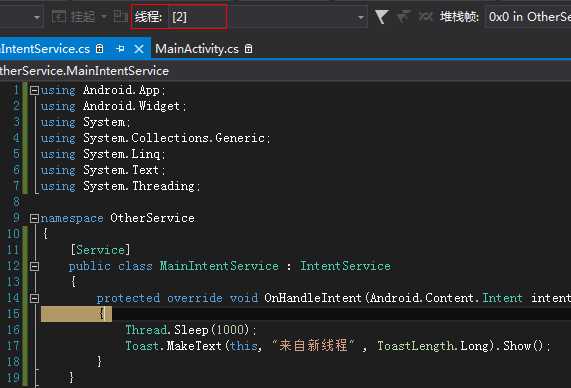
Task: Collapse the using directives region
Action: pyautogui.click(x=34, y=90)
